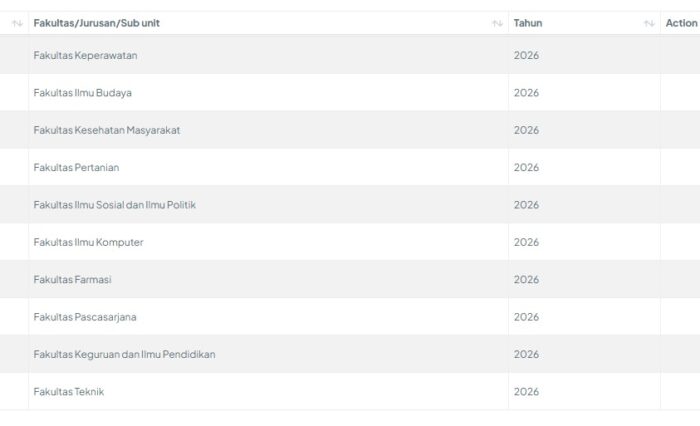700x426 pixels.
Task: Click the 2026 year cell for Fakultas Teknik
Action: 526,392
